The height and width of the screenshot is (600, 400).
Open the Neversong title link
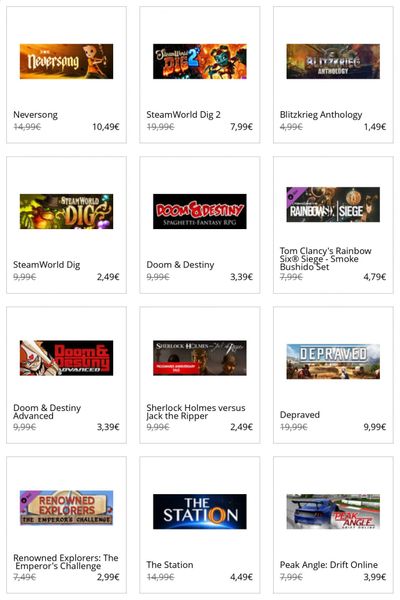tap(35, 115)
